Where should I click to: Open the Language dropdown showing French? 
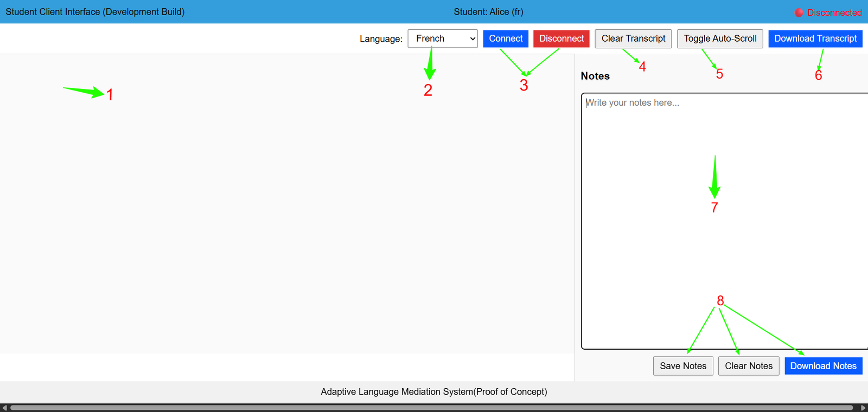pyautogui.click(x=442, y=38)
